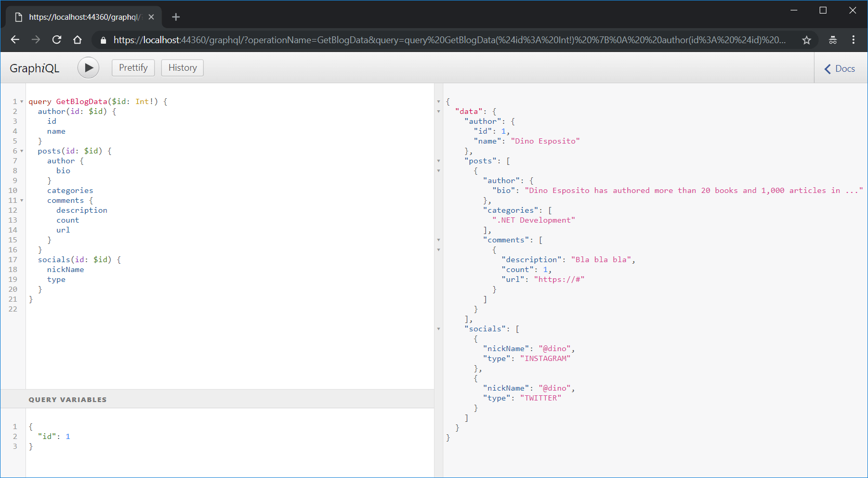Click the address bar URL
The width and height of the screenshot is (868, 478).
450,40
